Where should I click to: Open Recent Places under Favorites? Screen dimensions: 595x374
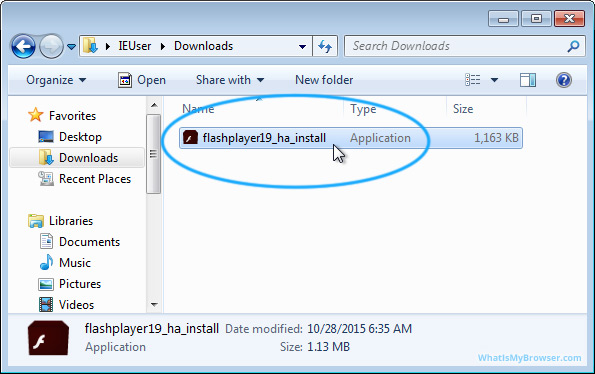click(95, 179)
